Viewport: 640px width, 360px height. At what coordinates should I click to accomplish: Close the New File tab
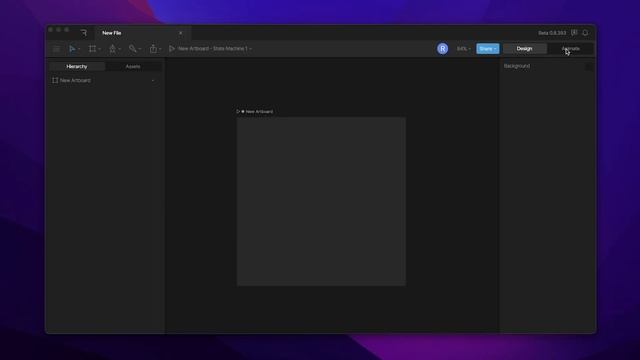(x=180, y=33)
